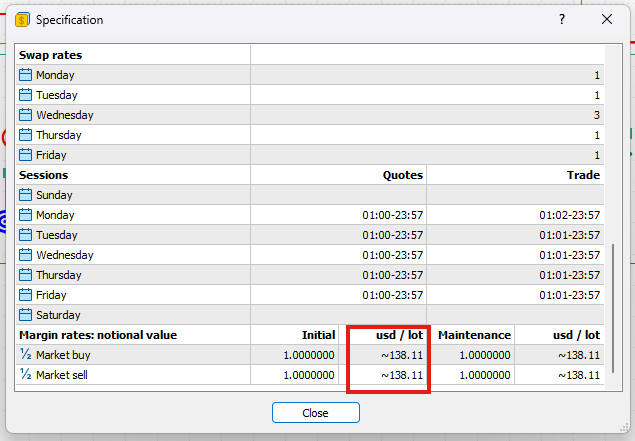Viewport: 635px width, 441px height.
Task: Click the fraction icon beside Market sell
Action: click(25, 375)
